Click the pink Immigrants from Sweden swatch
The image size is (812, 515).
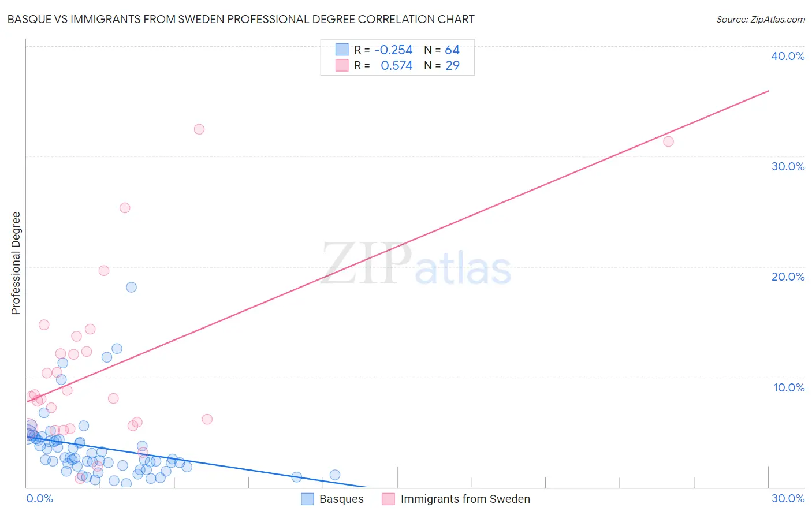tap(388, 499)
